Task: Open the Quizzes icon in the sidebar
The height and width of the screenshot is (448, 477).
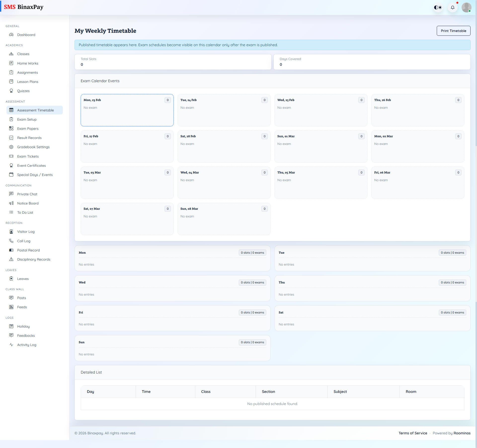Action: click(11, 91)
